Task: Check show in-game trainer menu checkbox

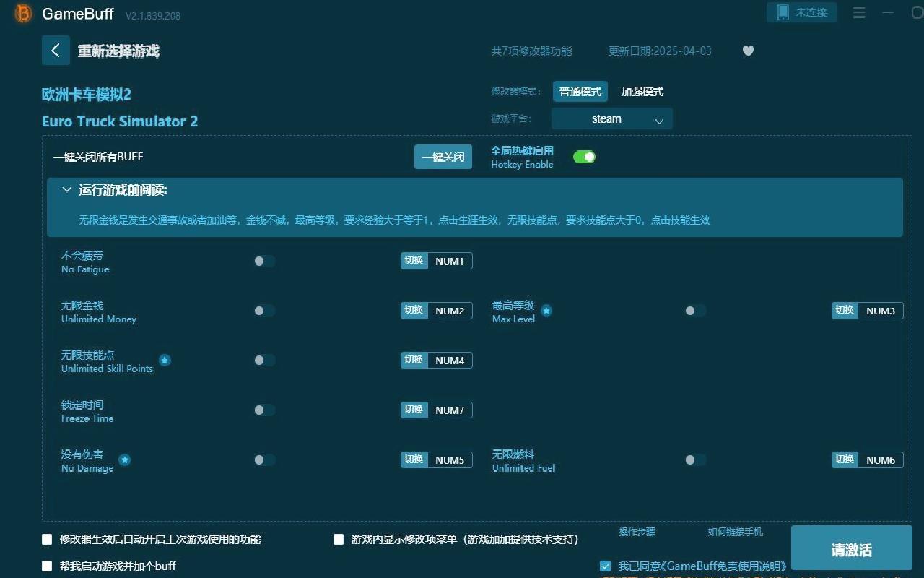Action: pos(339,539)
